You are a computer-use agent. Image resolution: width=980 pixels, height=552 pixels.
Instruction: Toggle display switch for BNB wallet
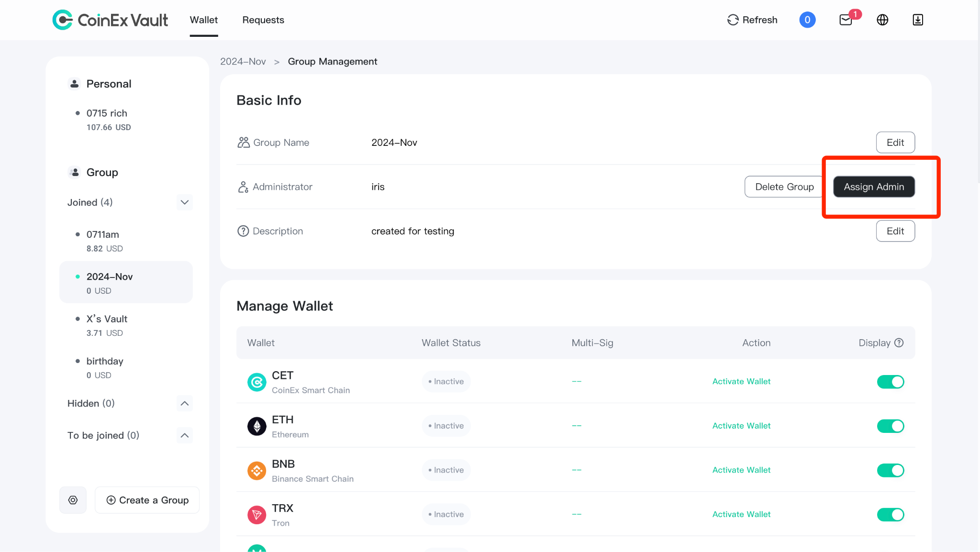coord(890,470)
